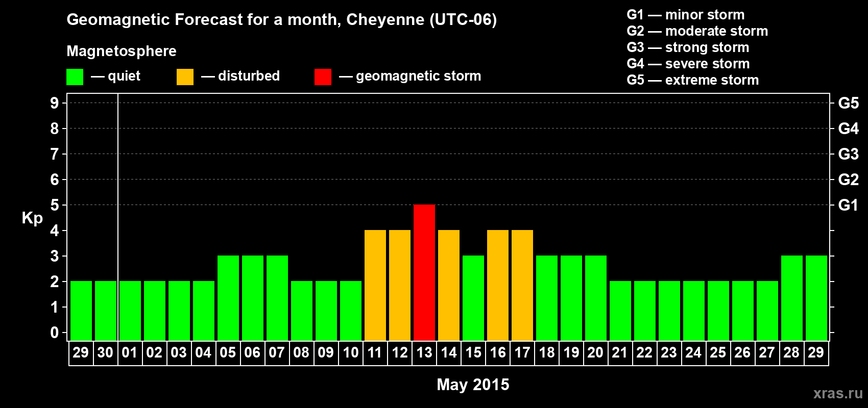Screen dimensions: 868x408
Task: Click the 'G2 — moderate storm' legend text
Action: click(697, 31)
